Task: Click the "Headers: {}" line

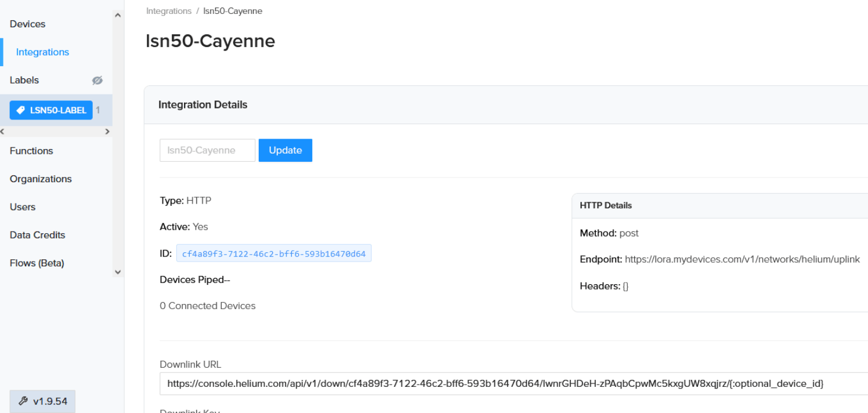Action: [x=604, y=286]
